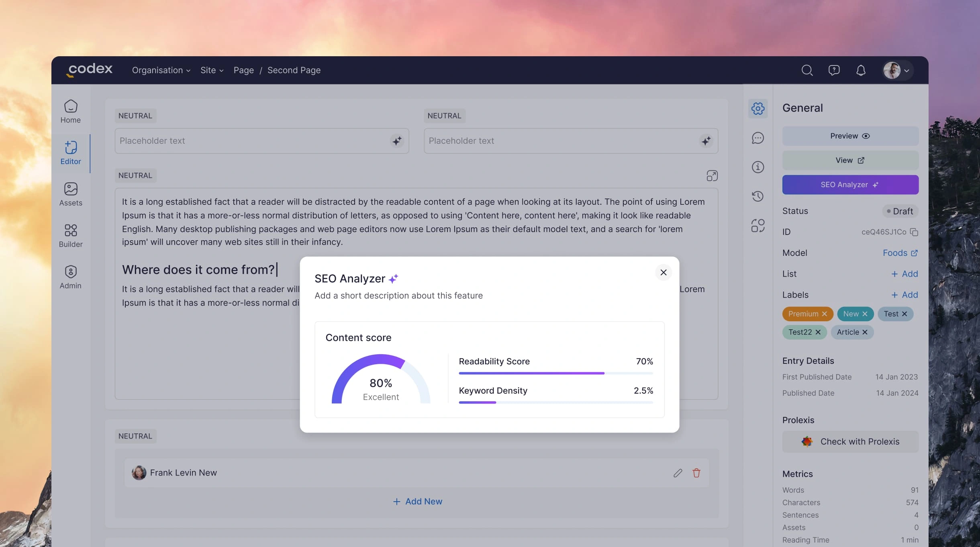Screen dimensions: 980x547
Task: Expand the NEUTRAL rich text editor
Action: [x=712, y=176]
